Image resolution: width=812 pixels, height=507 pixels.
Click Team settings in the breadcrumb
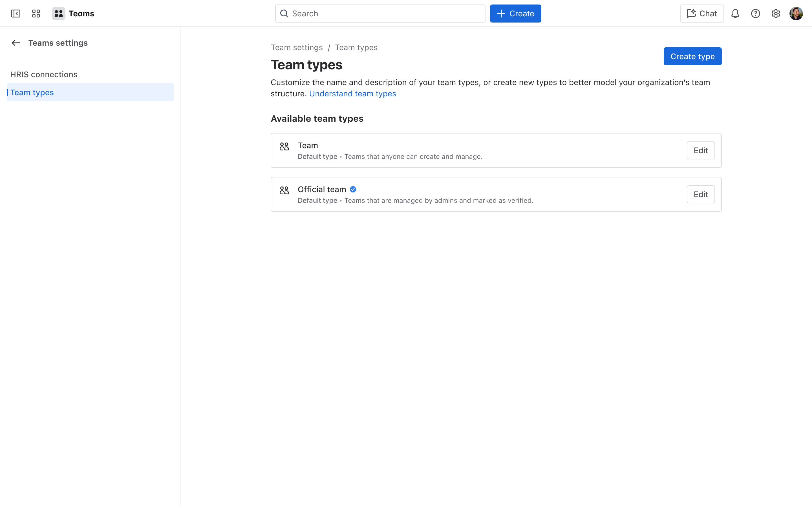[297, 47]
